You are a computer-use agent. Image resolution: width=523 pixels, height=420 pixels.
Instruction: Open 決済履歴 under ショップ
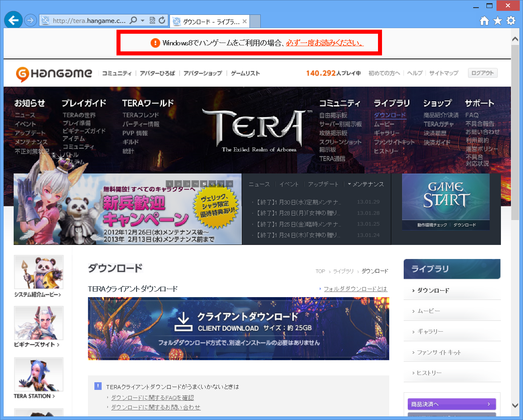pos(435,133)
